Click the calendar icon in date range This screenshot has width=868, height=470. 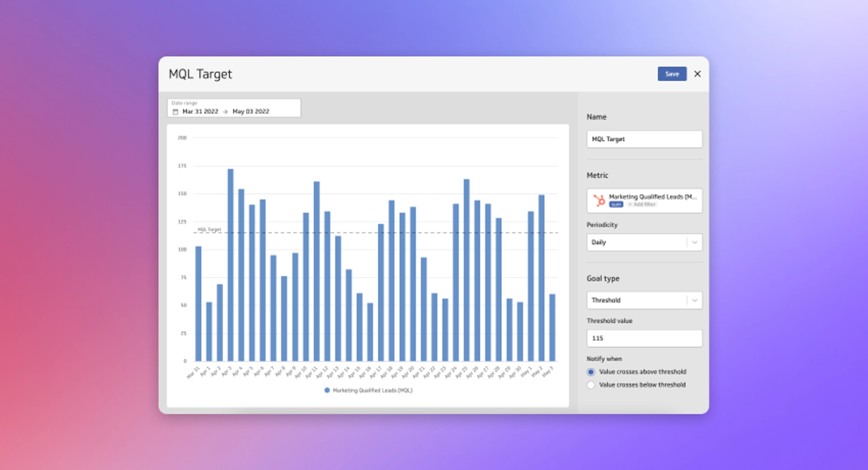click(175, 112)
